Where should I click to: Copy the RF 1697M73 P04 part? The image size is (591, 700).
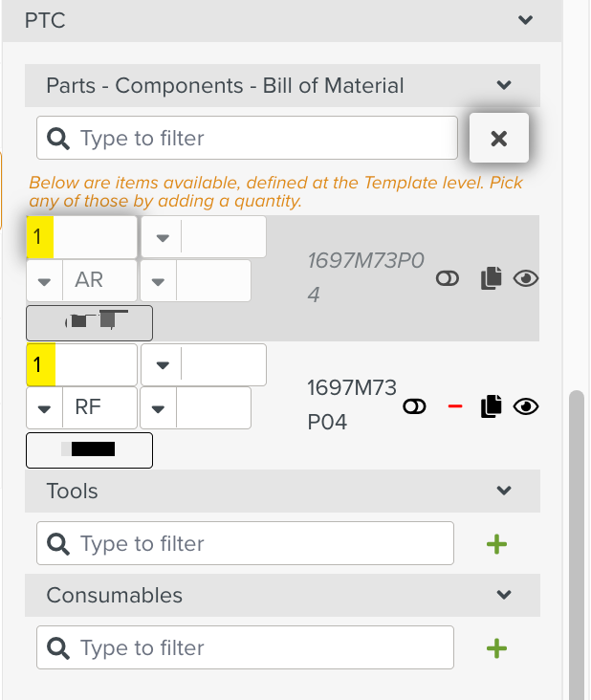[491, 406]
